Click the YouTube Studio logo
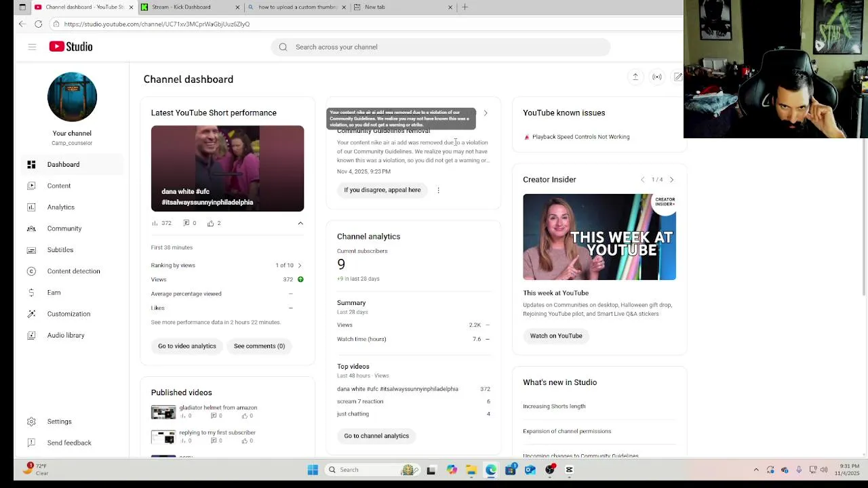868x488 pixels. click(71, 47)
